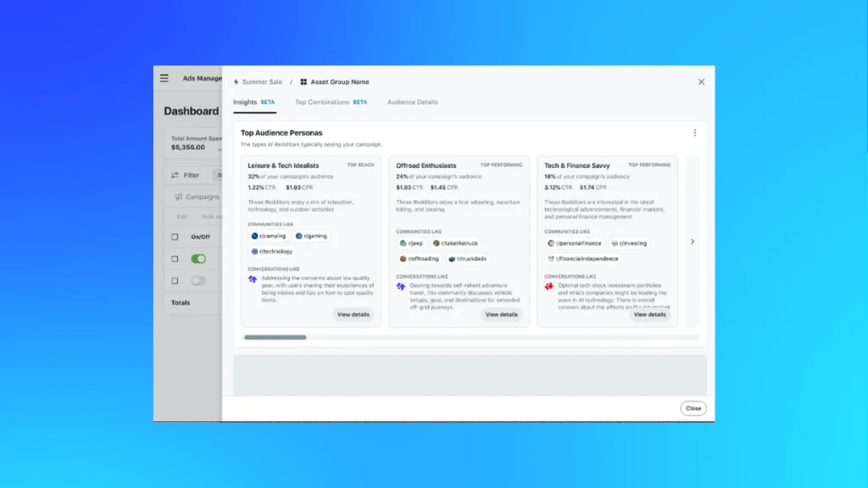Tick the checkbox beside the green toggle row
The height and width of the screenshot is (488, 868).
[175, 259]
